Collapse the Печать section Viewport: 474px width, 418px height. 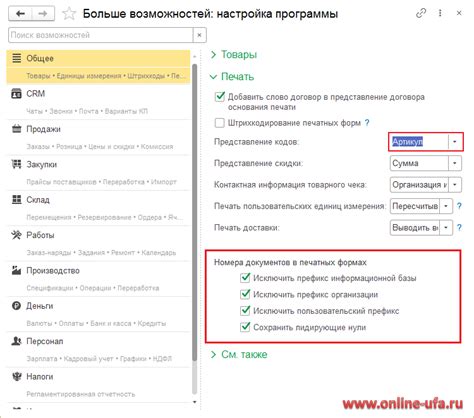click(x=232, y=76)
